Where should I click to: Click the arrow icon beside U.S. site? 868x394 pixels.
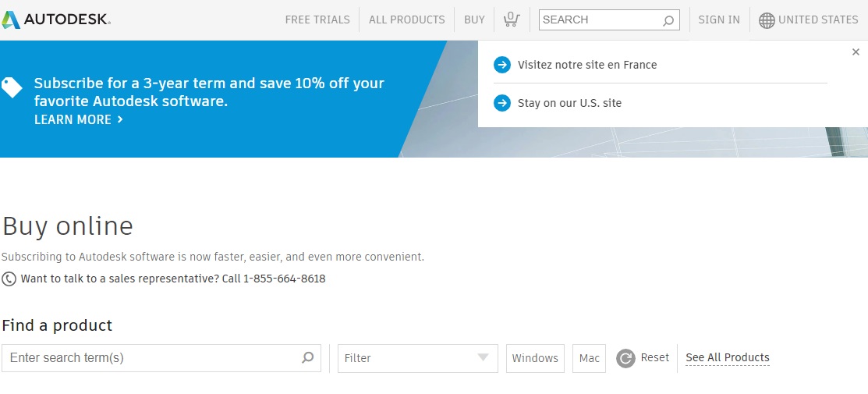[502, 103]
